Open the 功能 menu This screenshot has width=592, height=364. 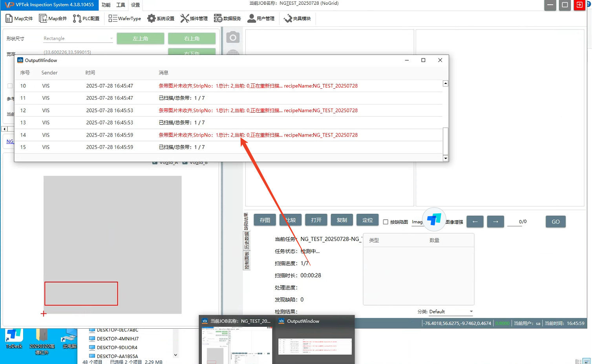pyautogui.click(x=106, y=5)
